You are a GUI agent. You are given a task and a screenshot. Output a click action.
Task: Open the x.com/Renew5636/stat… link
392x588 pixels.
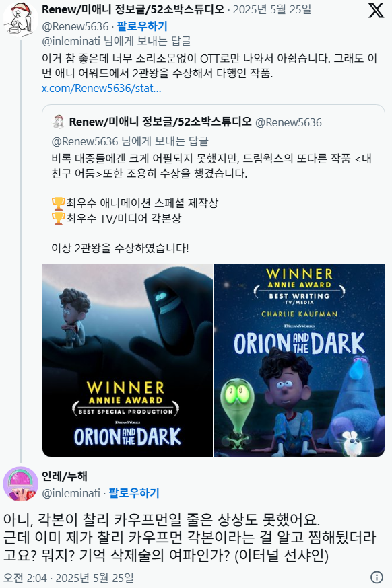click(x=102, y=88)
